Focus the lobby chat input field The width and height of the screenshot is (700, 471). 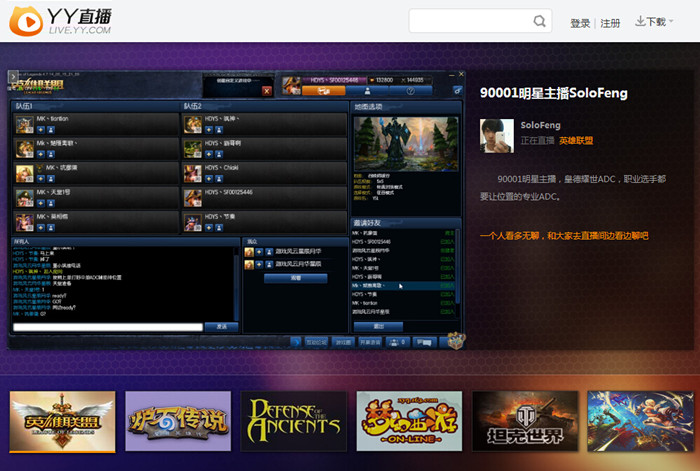(108, 327)
